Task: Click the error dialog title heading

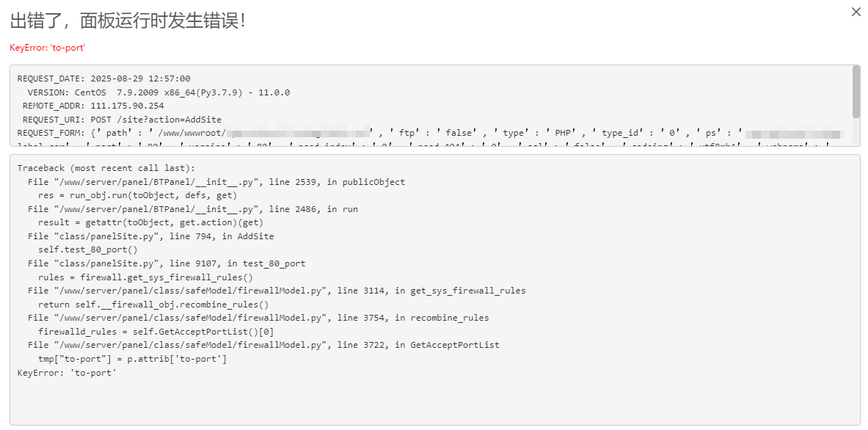Action: pyautogui.click(x=128, y=21)
